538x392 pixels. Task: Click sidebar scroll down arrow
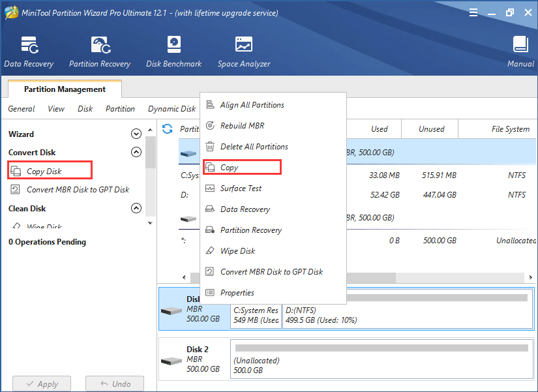pyautogui.click(x=150, y=223)
